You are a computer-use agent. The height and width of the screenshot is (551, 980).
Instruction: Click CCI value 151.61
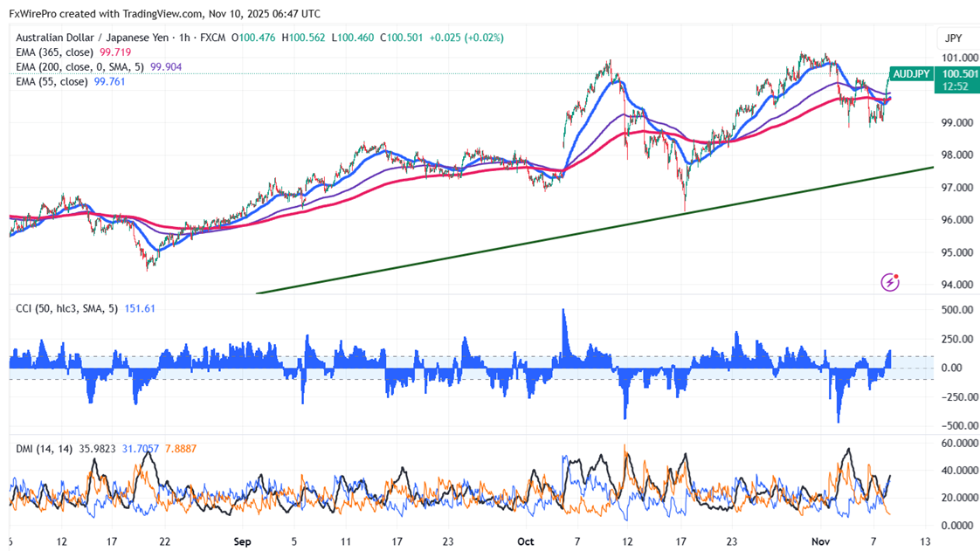coord(140,308)
